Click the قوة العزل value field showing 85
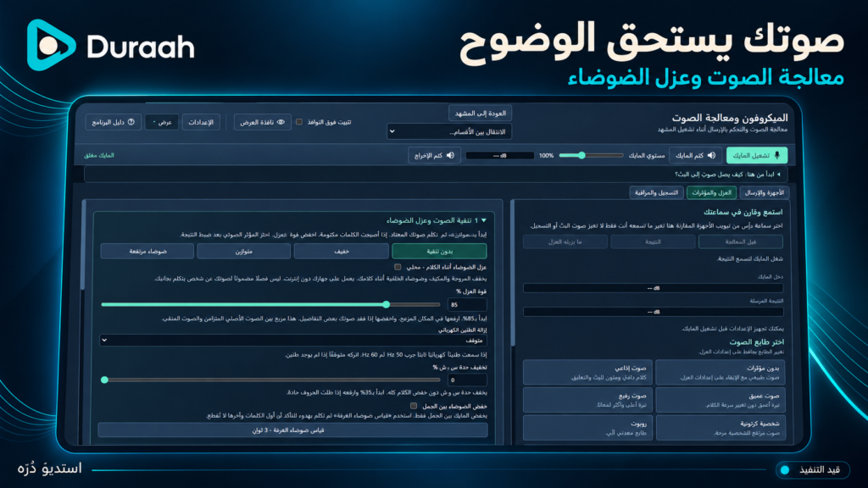Viewport: 868px width, 488px height. 467,304
